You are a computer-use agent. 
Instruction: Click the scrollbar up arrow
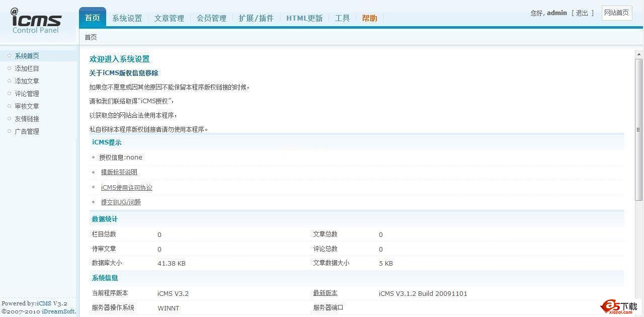639,54
